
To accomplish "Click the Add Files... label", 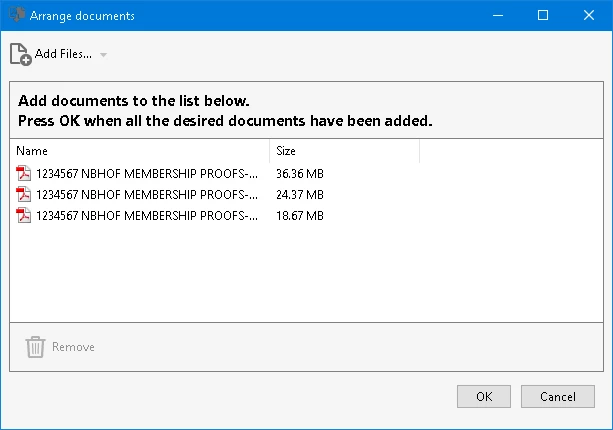I will pos(63,54).
